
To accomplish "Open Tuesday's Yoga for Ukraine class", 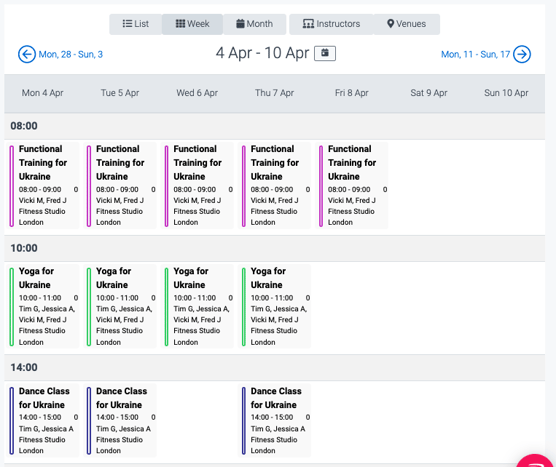I will 121,306.
